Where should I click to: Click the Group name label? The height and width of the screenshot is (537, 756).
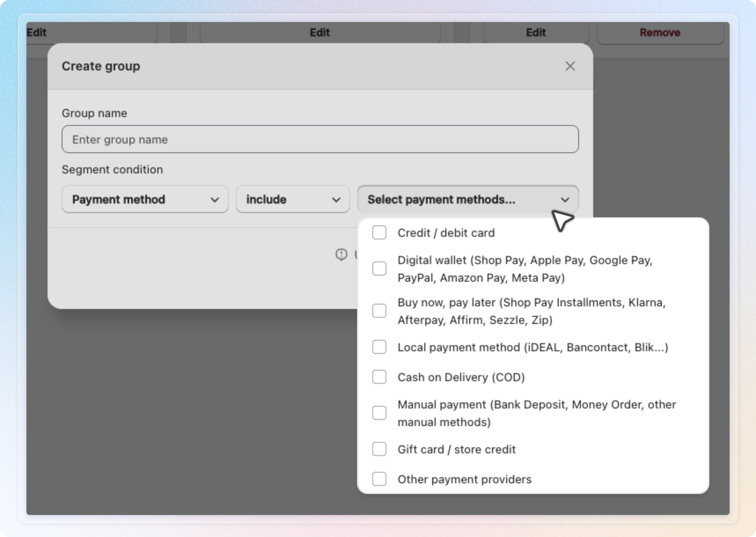pos(95,113)
